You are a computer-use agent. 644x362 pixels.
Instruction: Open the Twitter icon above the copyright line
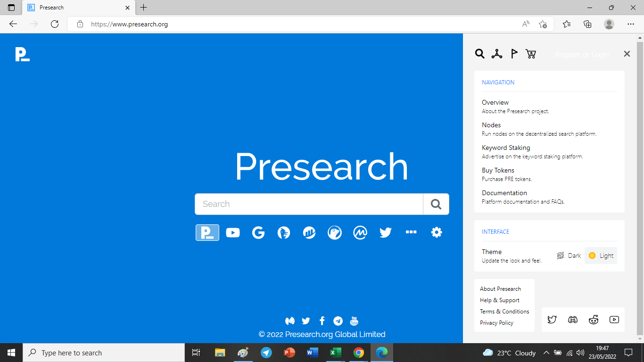tap(306, 321)
